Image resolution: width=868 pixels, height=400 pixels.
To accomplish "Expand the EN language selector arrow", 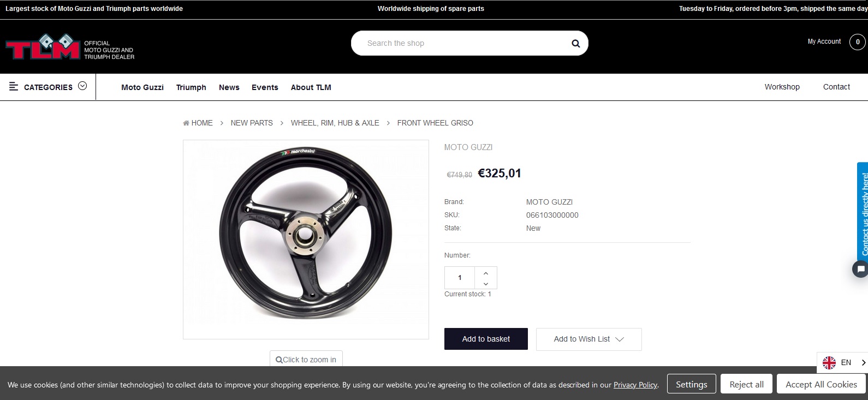I will pos(863,362).
